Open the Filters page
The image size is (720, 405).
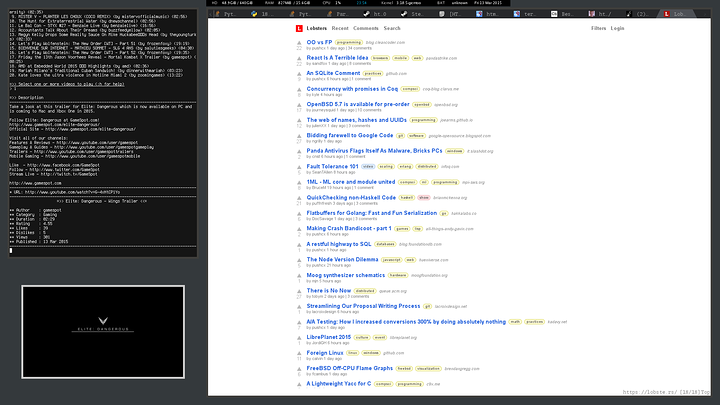[598, 28]
